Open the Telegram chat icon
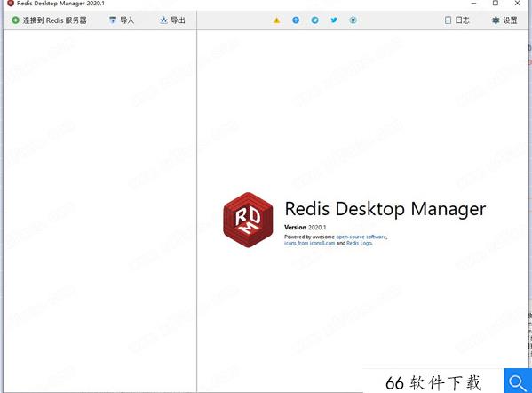The width and height of the screenshot is (532, 393). click(x=315, y=20)
